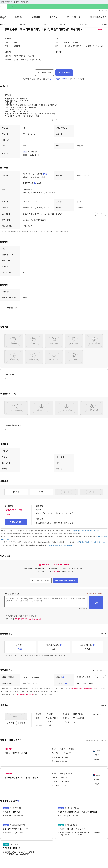
Task: Open the 지도 보기 dropdown in 근무 예정지
Action: click(x=101, y=214)
